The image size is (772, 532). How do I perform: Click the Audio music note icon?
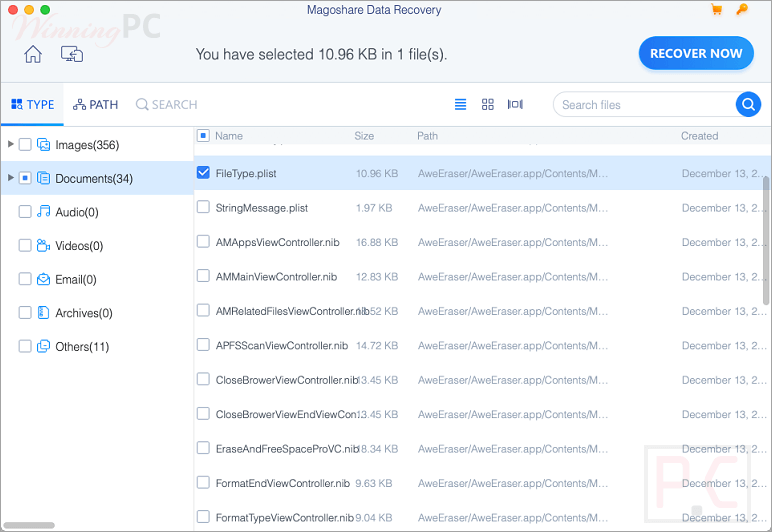44,212
